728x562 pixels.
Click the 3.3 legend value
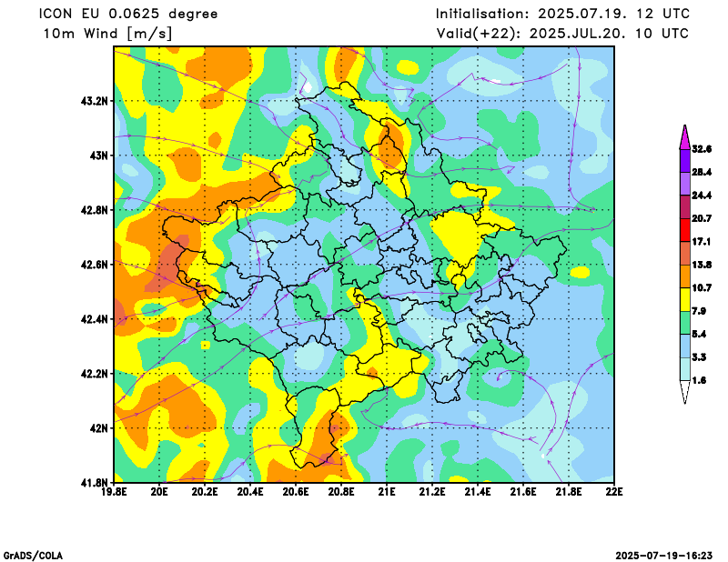tap(699, 357)
